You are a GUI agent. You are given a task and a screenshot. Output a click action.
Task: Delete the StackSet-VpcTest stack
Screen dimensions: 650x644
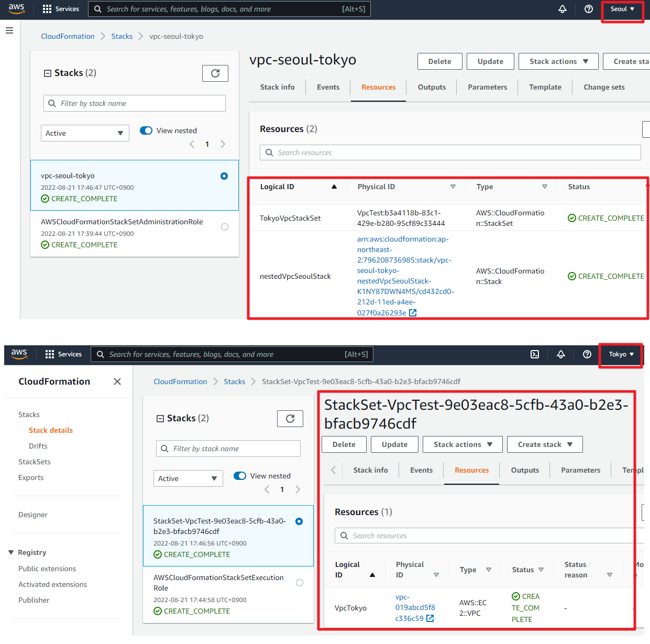pos(344,444)
